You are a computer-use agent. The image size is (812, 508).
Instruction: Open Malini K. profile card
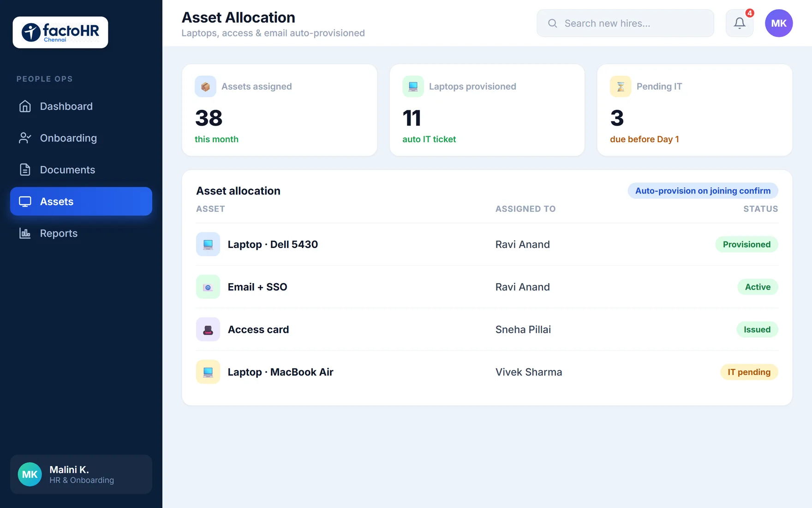click(81, 474)
